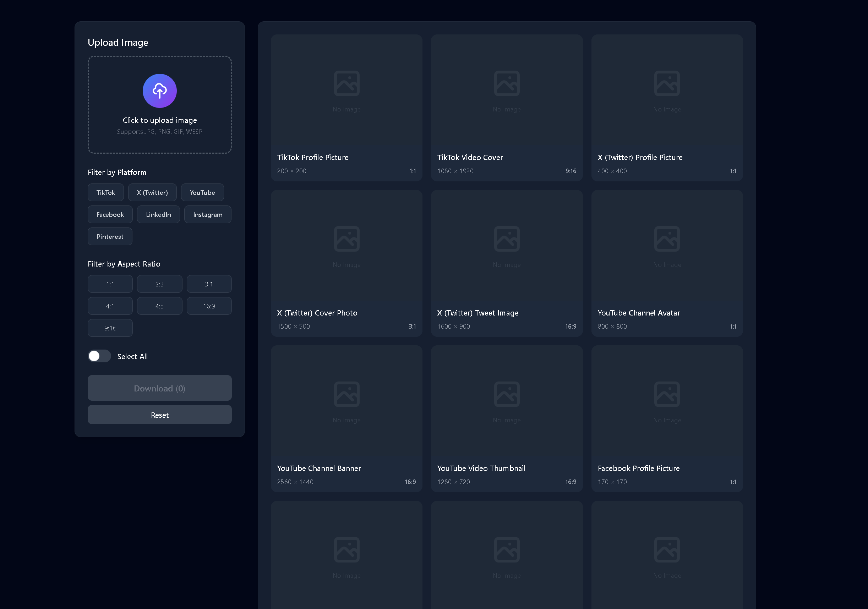Click the Reset button
Image resolution: width=868 pixels, height=609 pixels.
coord(159,414)
